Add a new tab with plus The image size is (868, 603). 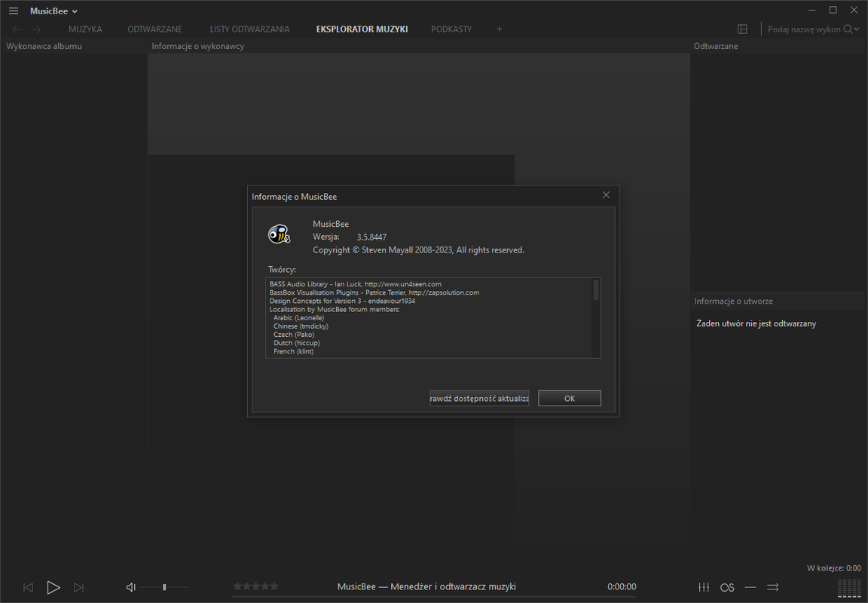coord(499,29)
